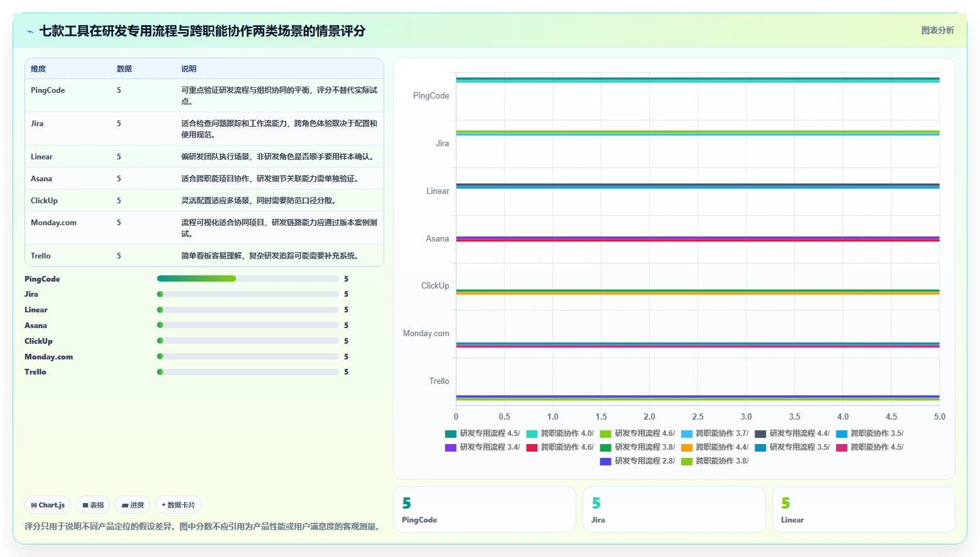This screenshot has width=980, height=557.
Task: Toggle legend entry 研发专用流程 4.5/
Action: (482, 433)
